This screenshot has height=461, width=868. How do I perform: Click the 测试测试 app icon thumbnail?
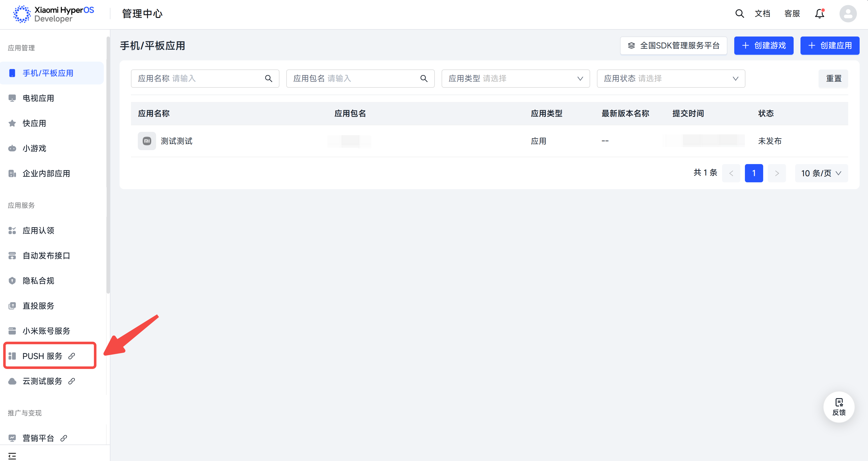(x=147, y=141)
